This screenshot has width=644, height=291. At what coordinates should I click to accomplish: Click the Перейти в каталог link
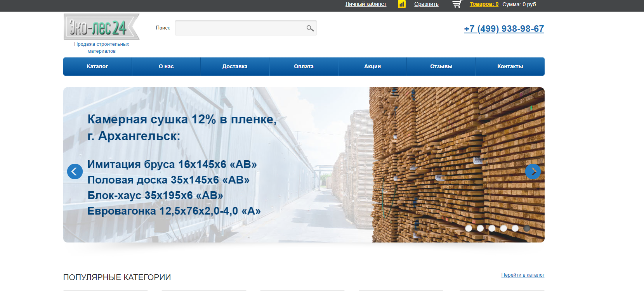coord(522,275)
